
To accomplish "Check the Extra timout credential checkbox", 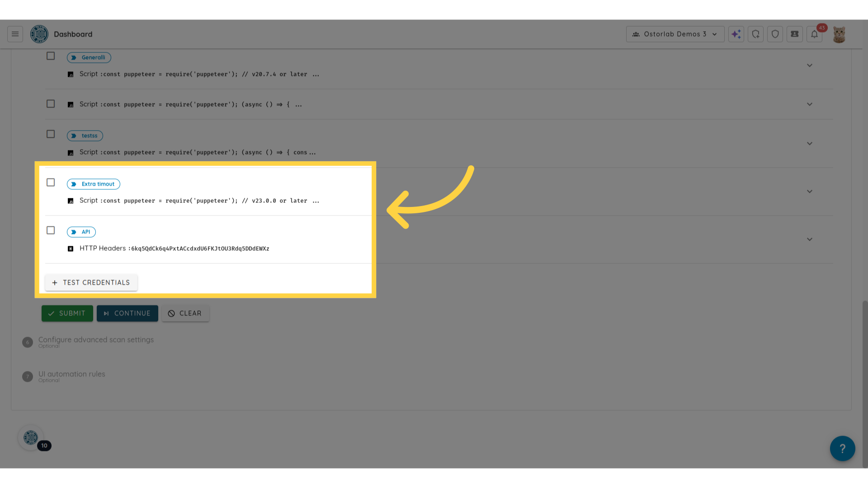I will pos(51,183).
